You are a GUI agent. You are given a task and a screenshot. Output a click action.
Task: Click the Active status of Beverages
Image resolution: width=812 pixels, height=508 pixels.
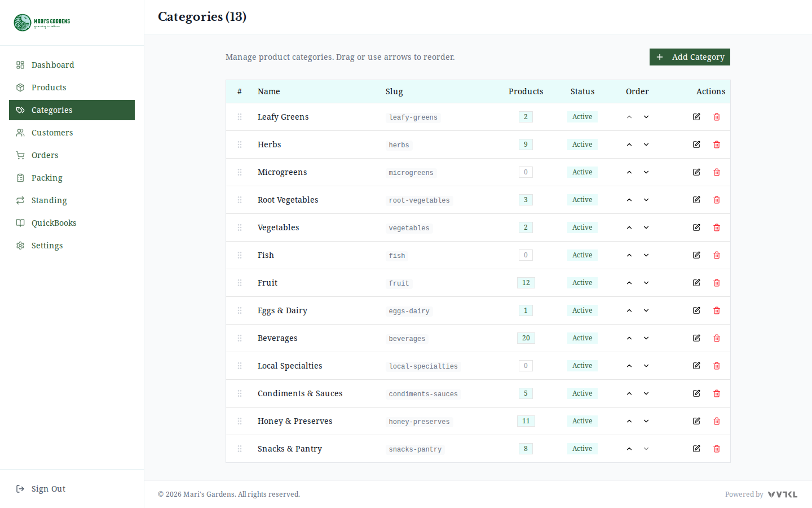click(x=582, y=338)
